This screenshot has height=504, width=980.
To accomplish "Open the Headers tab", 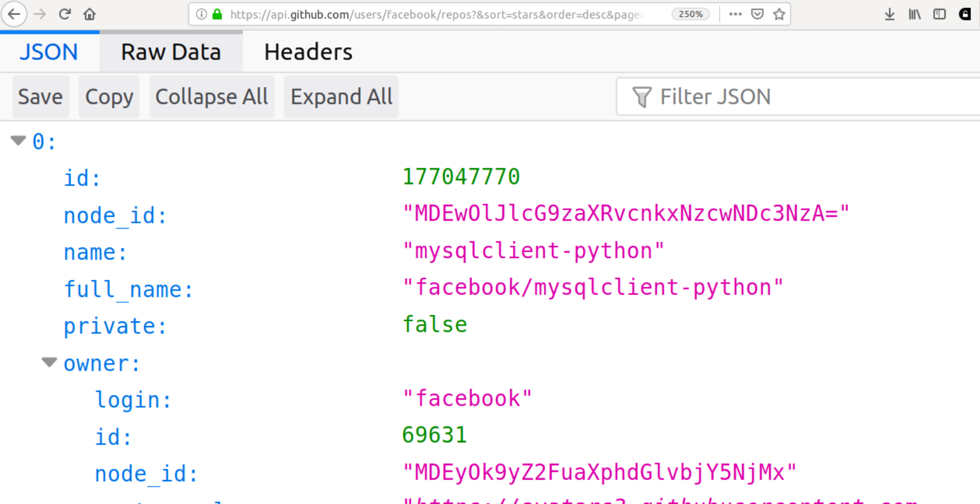I will point(308,52).
